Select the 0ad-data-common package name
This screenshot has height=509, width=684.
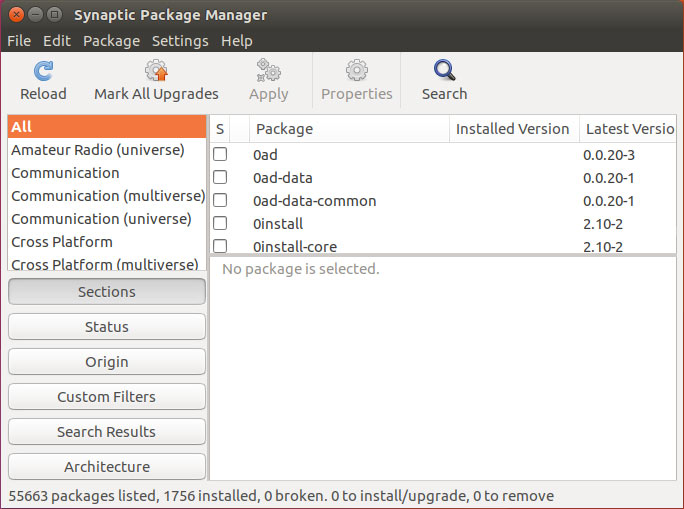tap(315, 201)
